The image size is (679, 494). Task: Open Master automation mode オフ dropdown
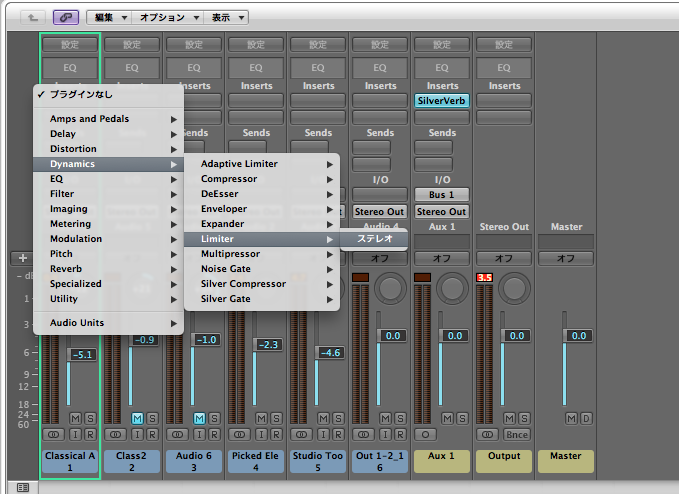point(566,258)
